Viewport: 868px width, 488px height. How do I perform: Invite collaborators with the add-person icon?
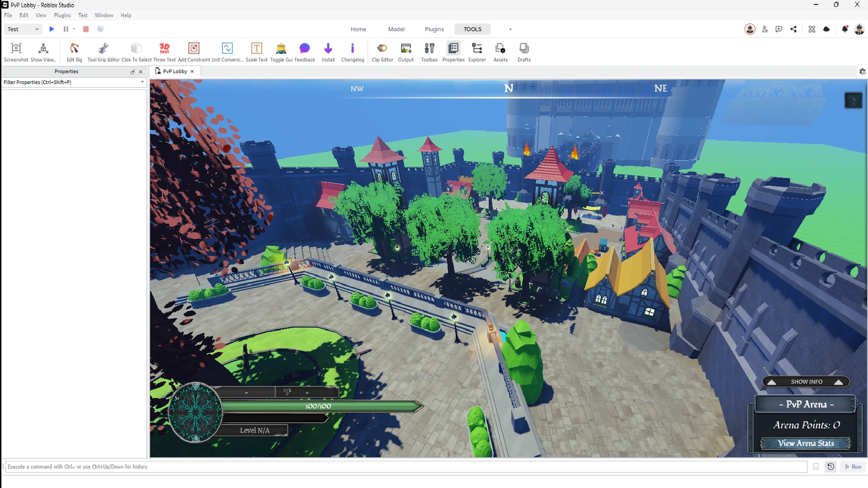click(765, 29)
